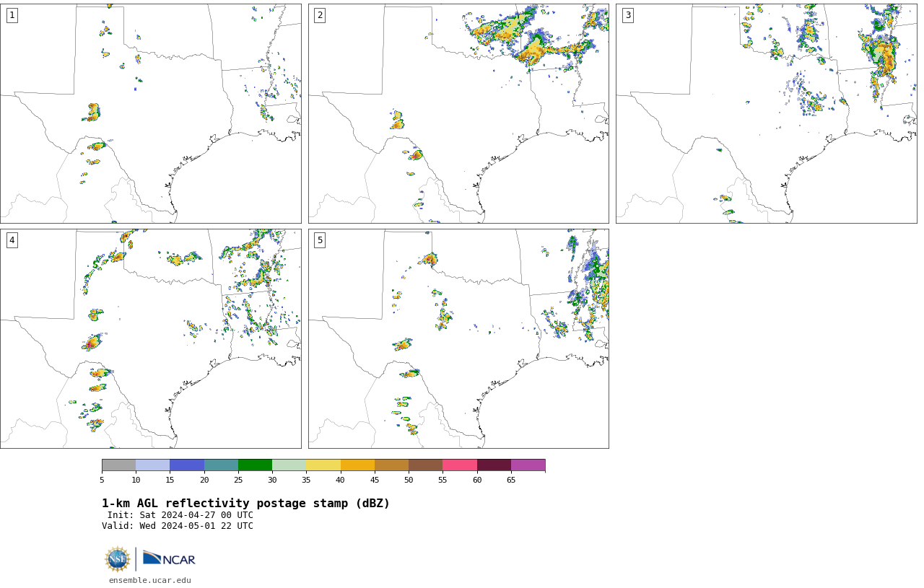Click the panel number label '1'

[12, 15]
